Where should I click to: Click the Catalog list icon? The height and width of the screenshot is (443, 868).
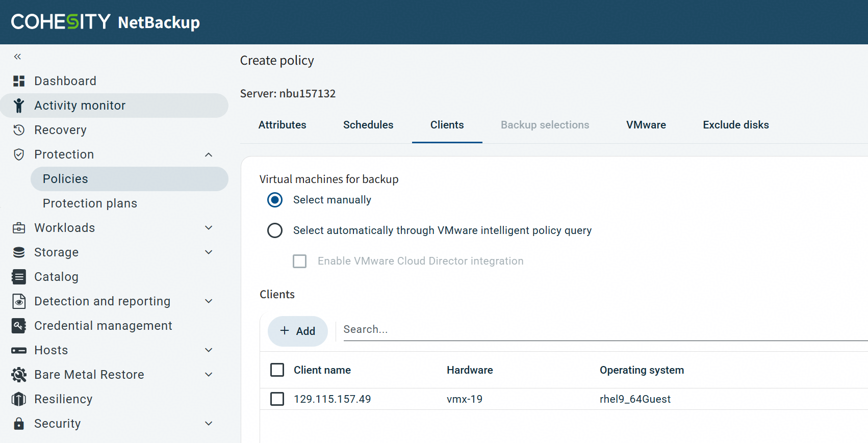19,277
